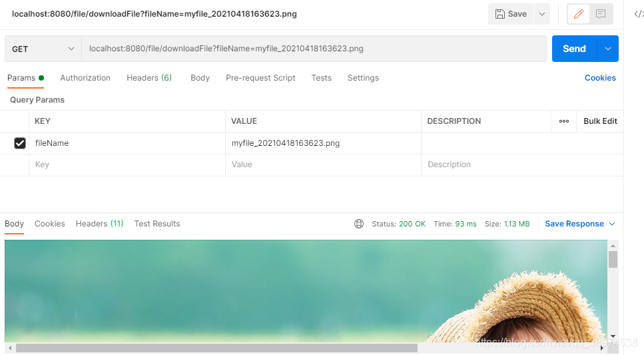Open the code snippet icon
This screenshot has width=644, height=355.
point(639,14)
